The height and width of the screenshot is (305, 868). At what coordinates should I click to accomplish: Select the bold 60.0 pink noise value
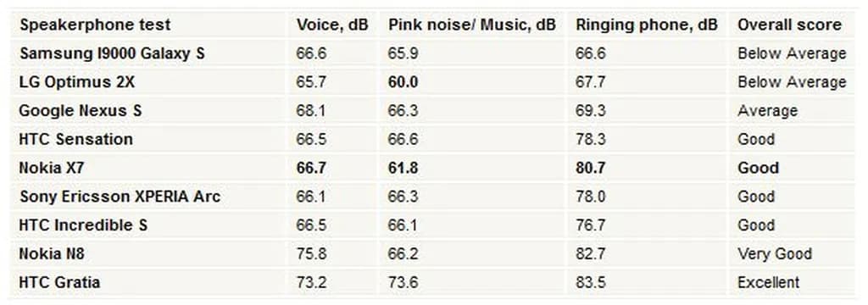(403, 82)
